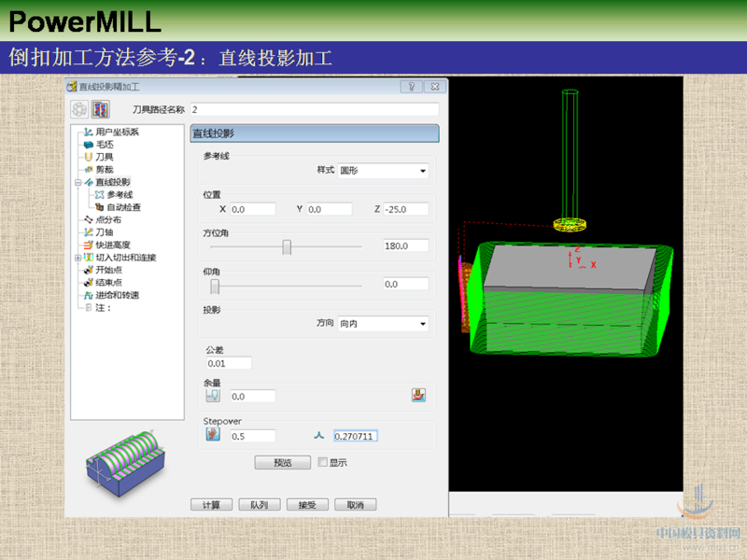
Task: Click the cusp height icon near 0.270711
Action: [318, 436]
